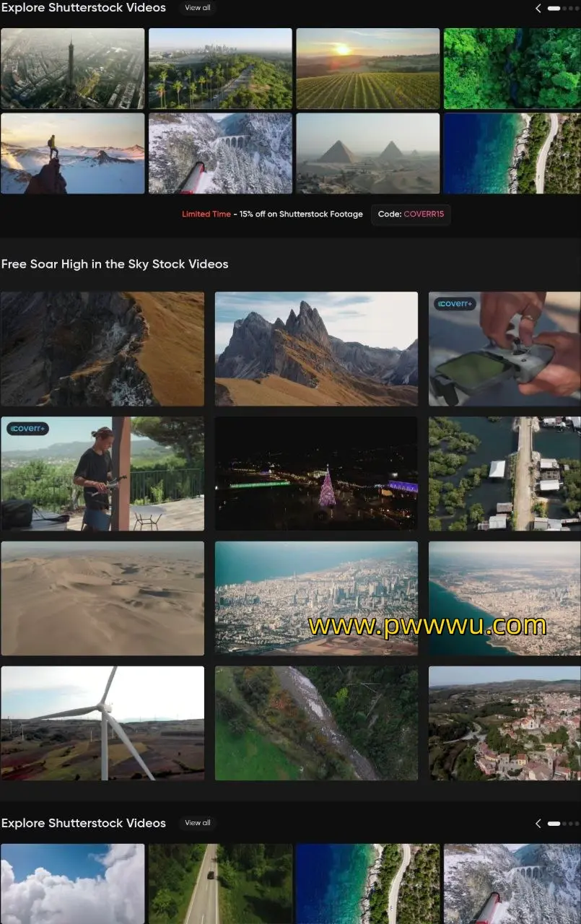Play the vineyard sunset video
This screenshot has width=581, height=924.
point(367,69)
